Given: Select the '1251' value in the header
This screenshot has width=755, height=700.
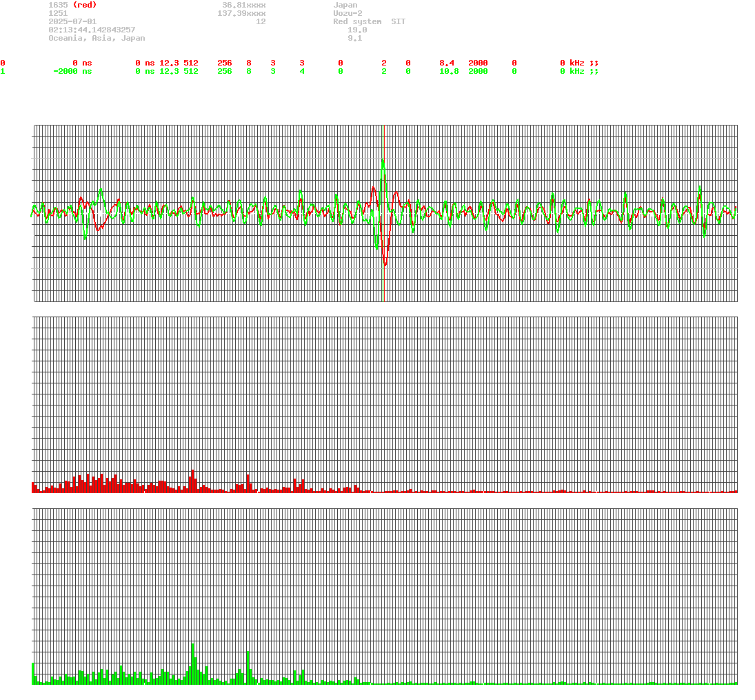Looking at the screenshot, I should (x=58, y=13).
